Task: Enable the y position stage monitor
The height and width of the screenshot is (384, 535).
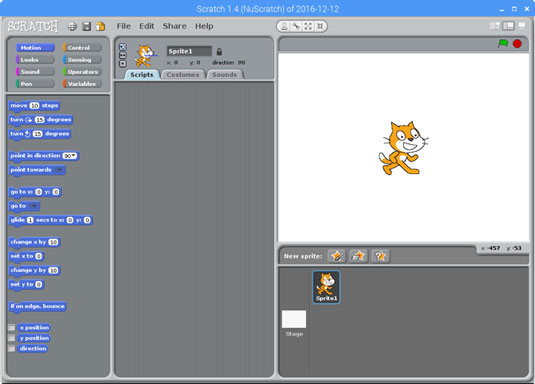Action: tap(11, 338)
